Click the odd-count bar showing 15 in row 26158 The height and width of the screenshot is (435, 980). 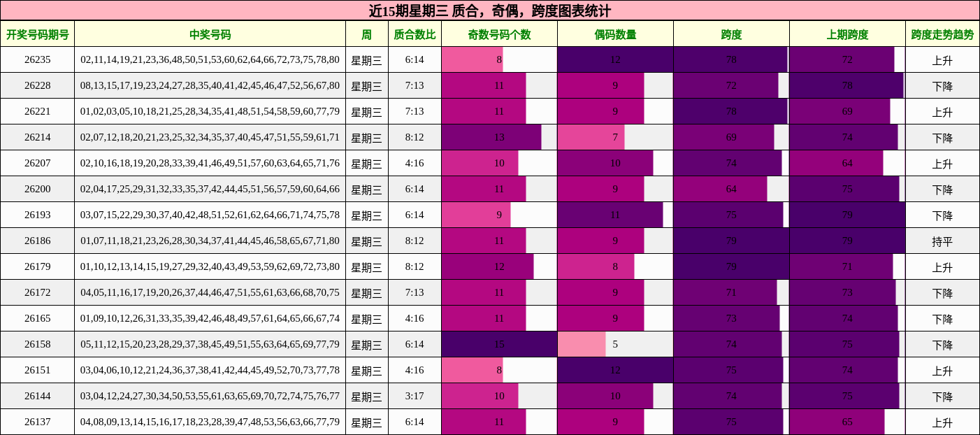pyautogui.click(x=499, y=344)
